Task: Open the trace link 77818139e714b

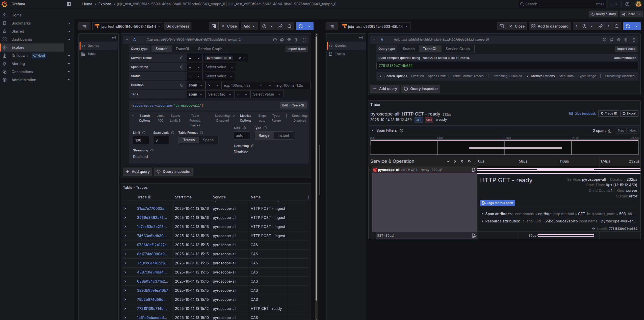Action: [x=152, y=309]
